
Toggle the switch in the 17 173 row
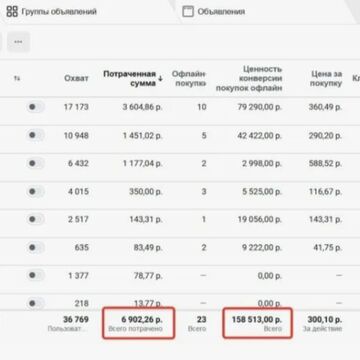click(x=35, y=107)
